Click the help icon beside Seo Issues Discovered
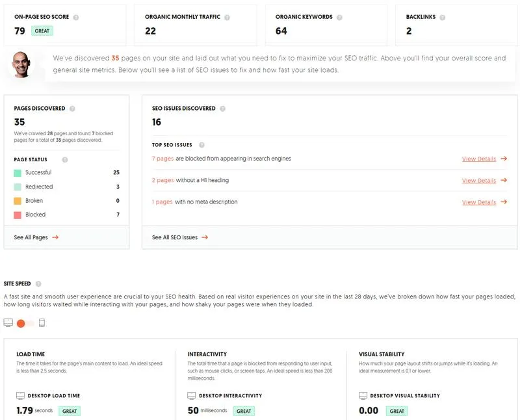The height and width of the screenshot is (420, 520). click(x=222, y=109)
